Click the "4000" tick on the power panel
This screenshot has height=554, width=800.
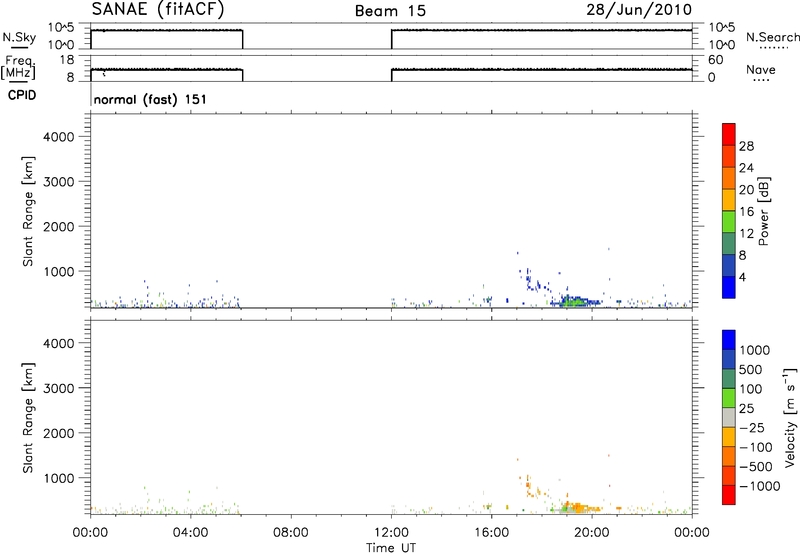tap(59, 137)
